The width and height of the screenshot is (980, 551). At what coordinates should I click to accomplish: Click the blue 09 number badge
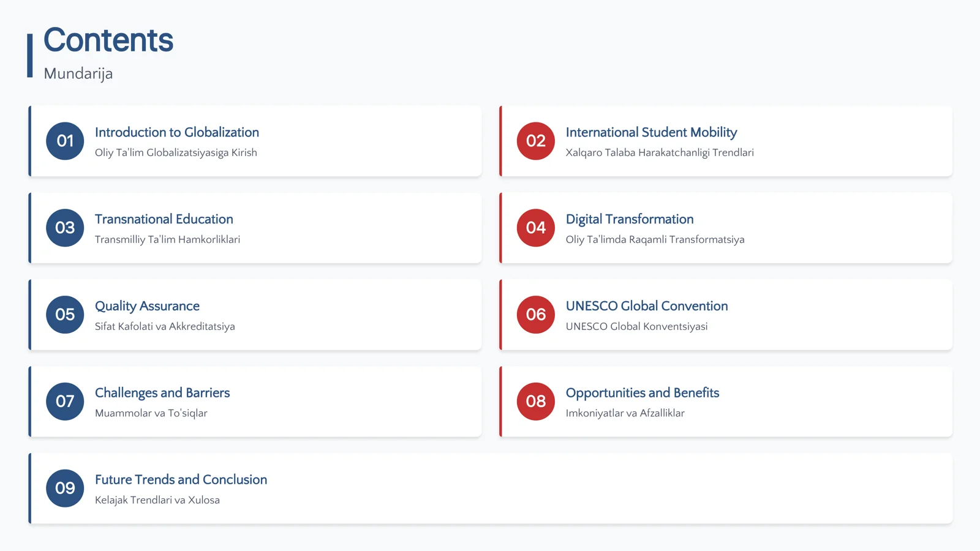click(x=65, y=489)
